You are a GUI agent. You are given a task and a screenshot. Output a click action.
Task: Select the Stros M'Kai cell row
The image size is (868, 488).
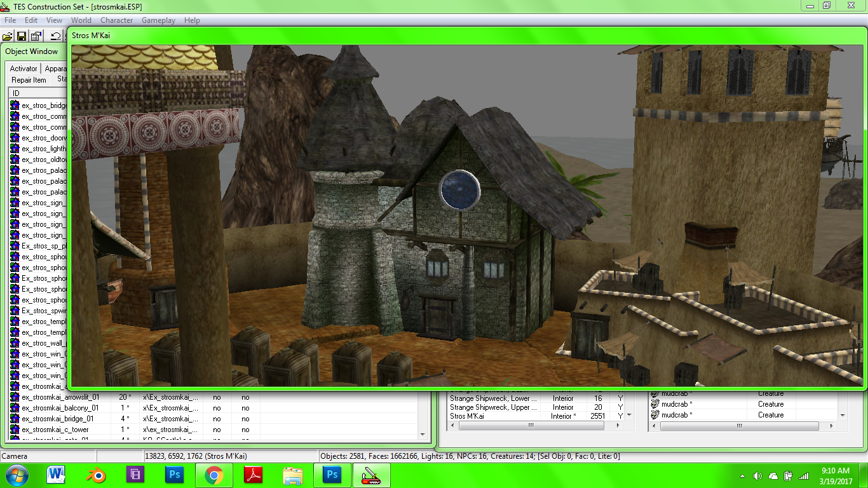536,416
